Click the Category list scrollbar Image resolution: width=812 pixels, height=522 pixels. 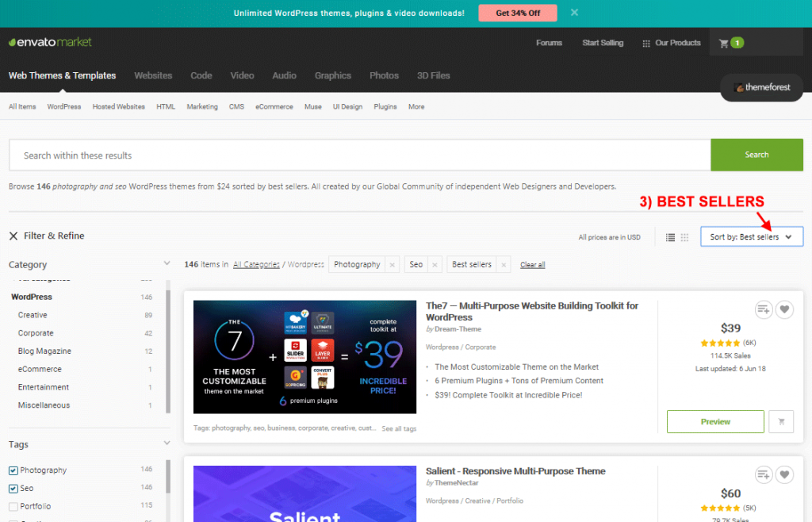pyautogui.click(x=168, y=351)
